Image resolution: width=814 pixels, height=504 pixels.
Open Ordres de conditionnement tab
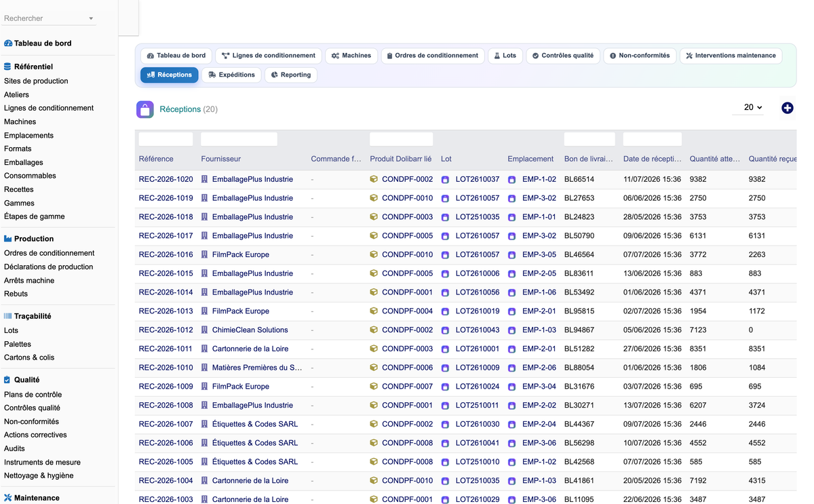[x=433, y=56]
